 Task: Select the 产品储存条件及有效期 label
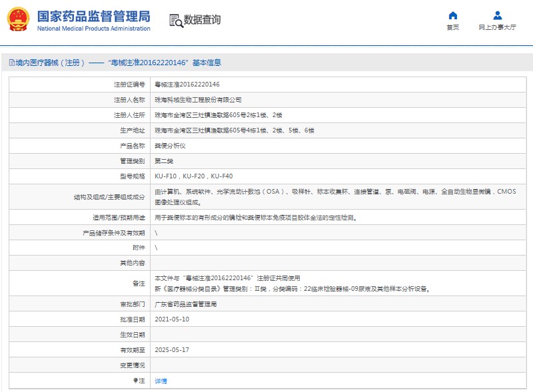[114, 233]
